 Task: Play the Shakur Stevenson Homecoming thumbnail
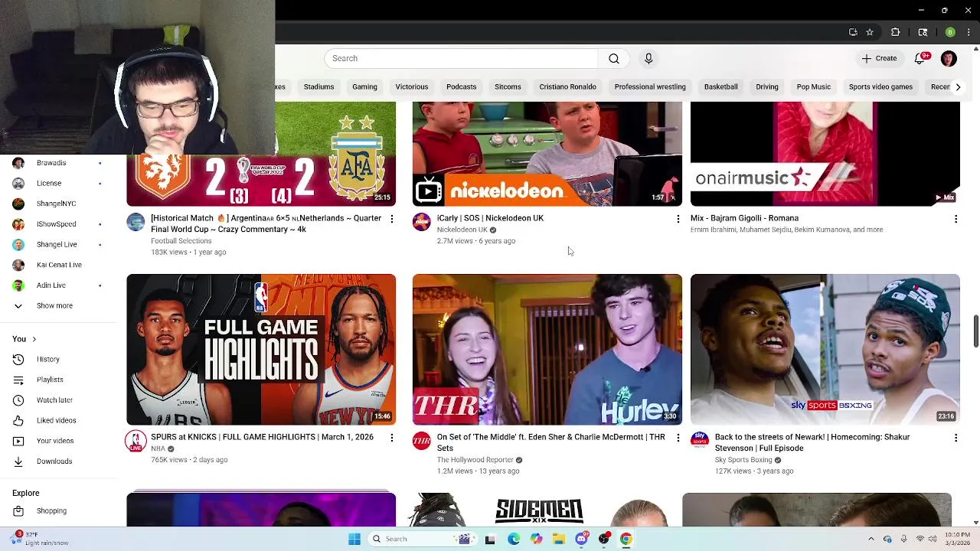click(825, 349)
